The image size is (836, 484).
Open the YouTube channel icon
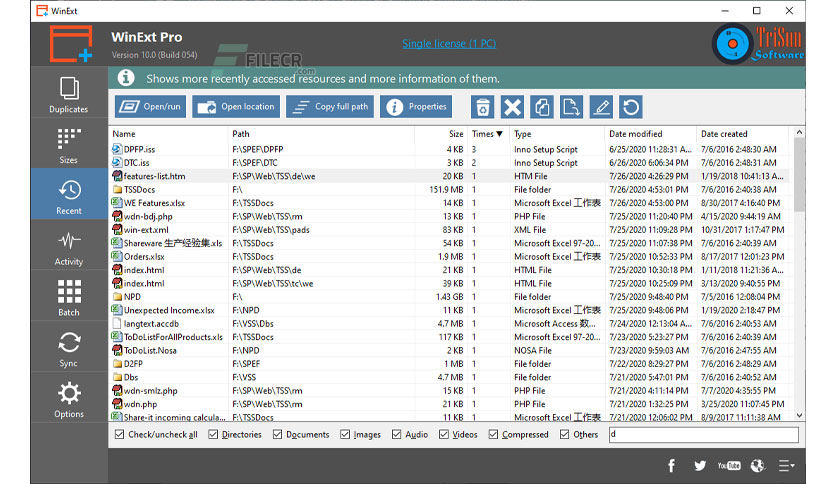point(729,466)
